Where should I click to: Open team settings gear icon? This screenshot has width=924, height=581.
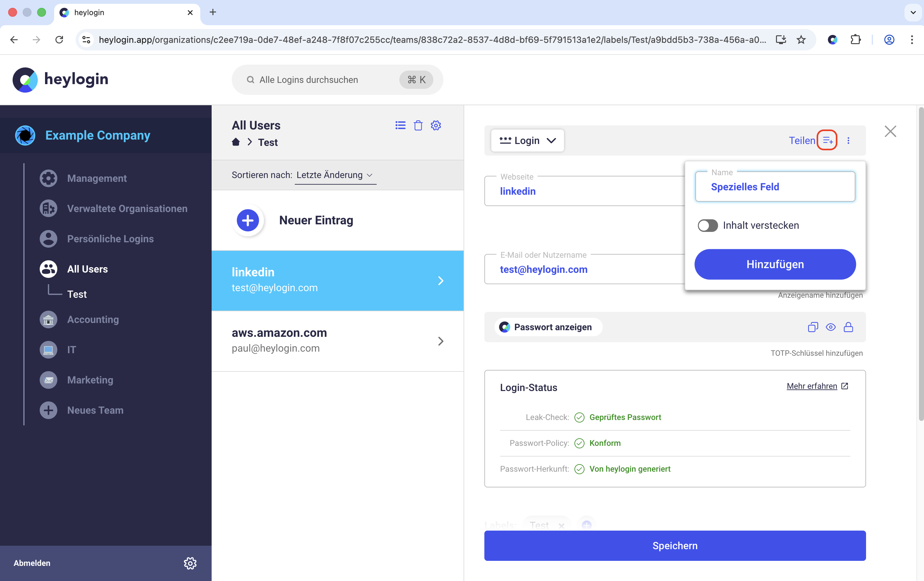click(x=436, y=126)
